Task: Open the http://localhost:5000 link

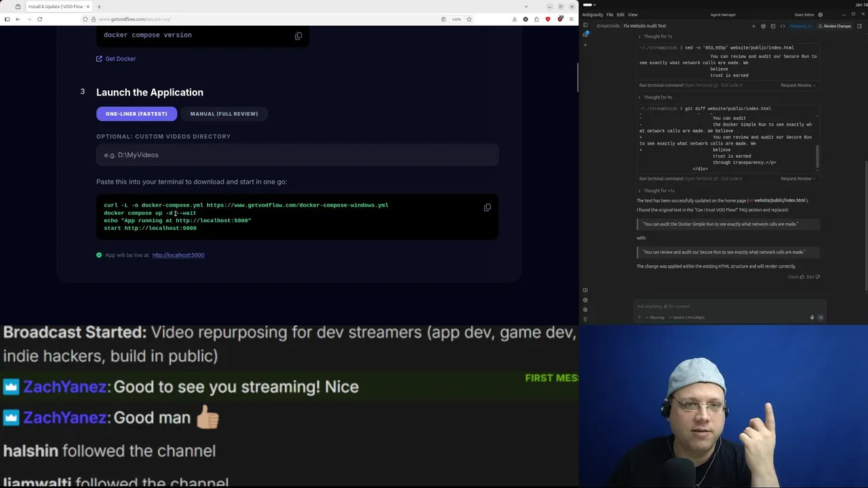Action: click(x=178, y=255)
